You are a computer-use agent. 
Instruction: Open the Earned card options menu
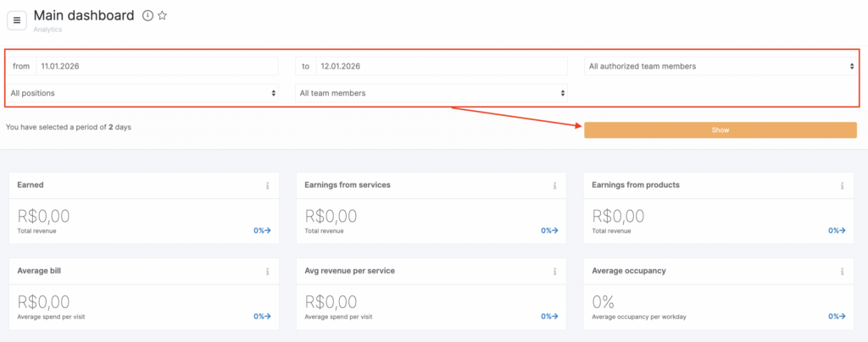[x=267, y=185]
